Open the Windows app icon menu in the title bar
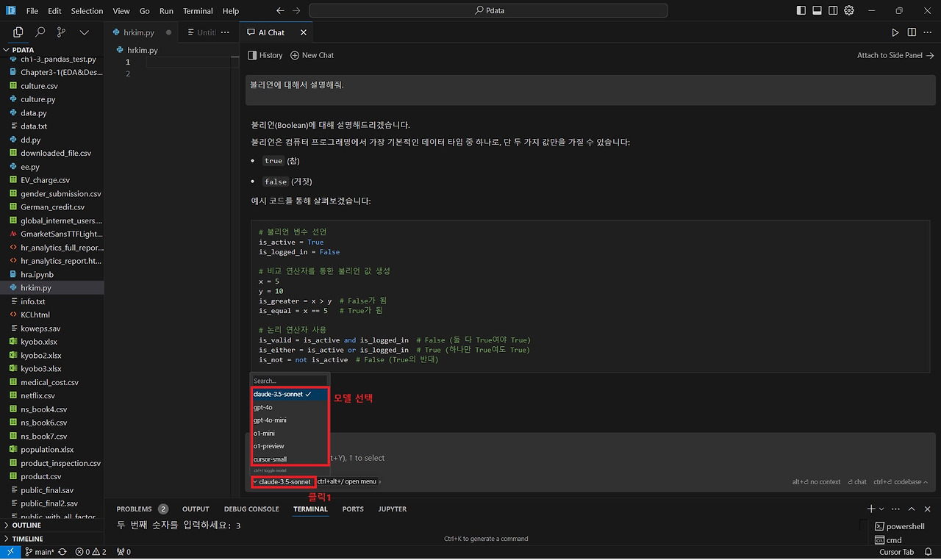Viewport: 941px width, 560px height. (x=10, y=11)
